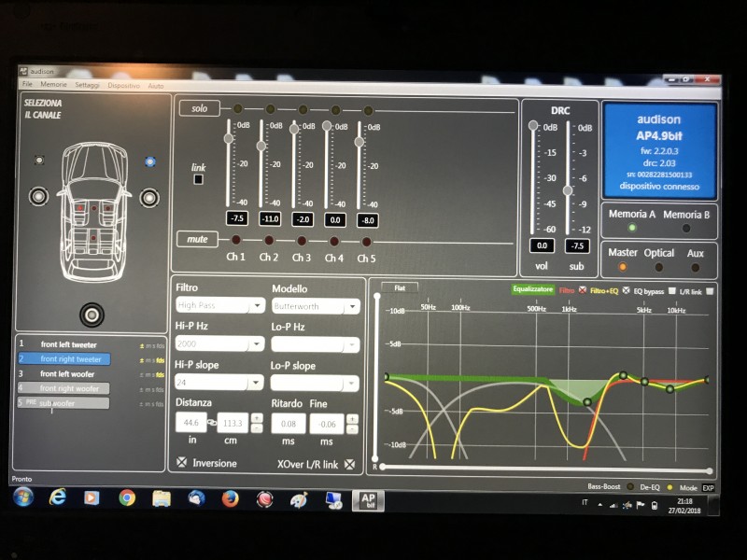Open the Memorie menu

53,84
